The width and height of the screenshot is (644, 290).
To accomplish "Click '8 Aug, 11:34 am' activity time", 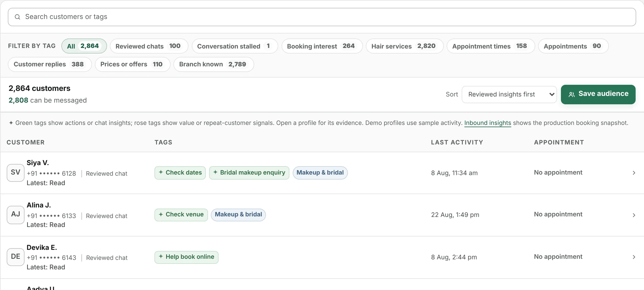I will (x=454, y=173).
